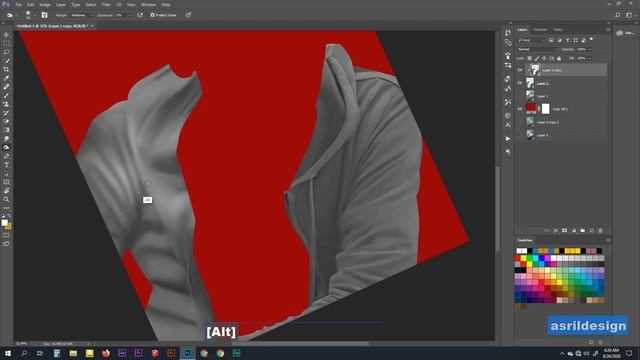
Task: Select the Brush tool
Action: (6, 96)
